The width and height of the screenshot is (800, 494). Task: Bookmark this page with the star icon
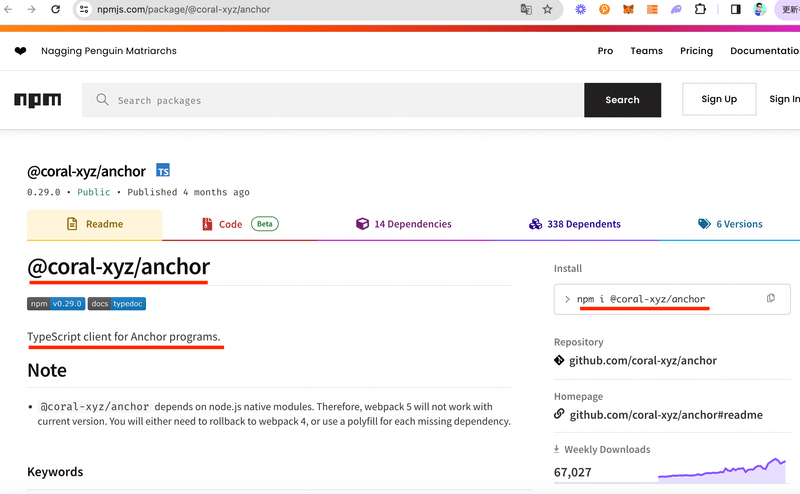click(x=547, y=9)
